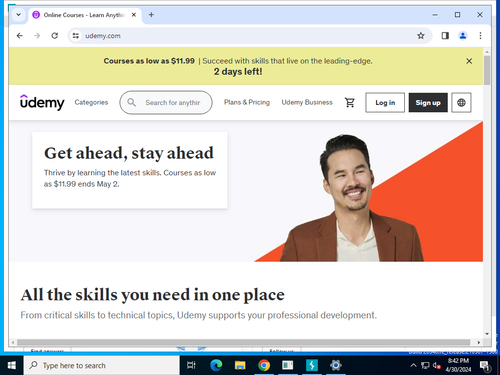Click the muted volume tray icon
The height and width of the screenshot is (375, 500).
point(437,365)
